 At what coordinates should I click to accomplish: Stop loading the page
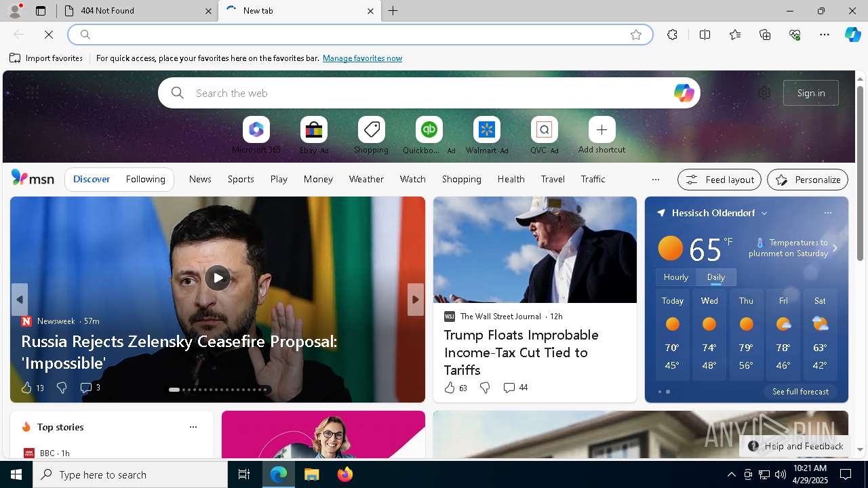point(49,35)
